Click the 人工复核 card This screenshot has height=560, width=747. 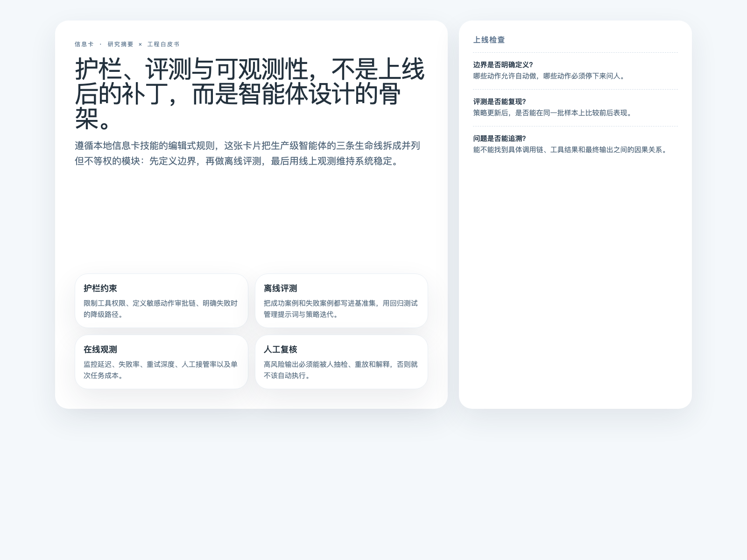341,362
